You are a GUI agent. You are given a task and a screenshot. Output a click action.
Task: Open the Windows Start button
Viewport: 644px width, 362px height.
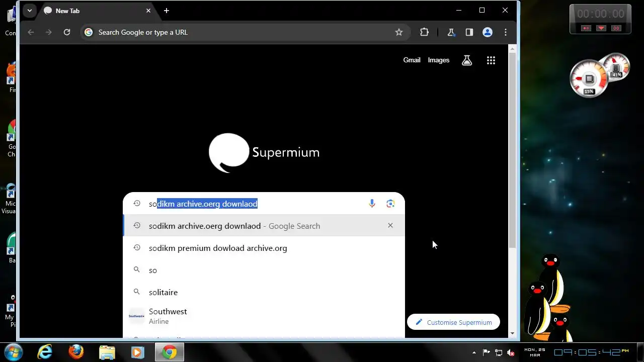pos(13,352)
